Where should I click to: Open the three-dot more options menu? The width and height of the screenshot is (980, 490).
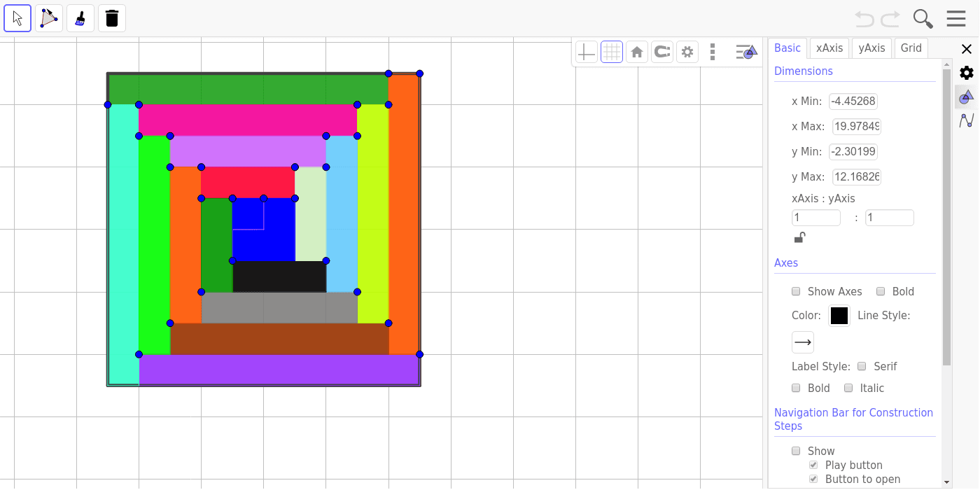coord(713,52)
